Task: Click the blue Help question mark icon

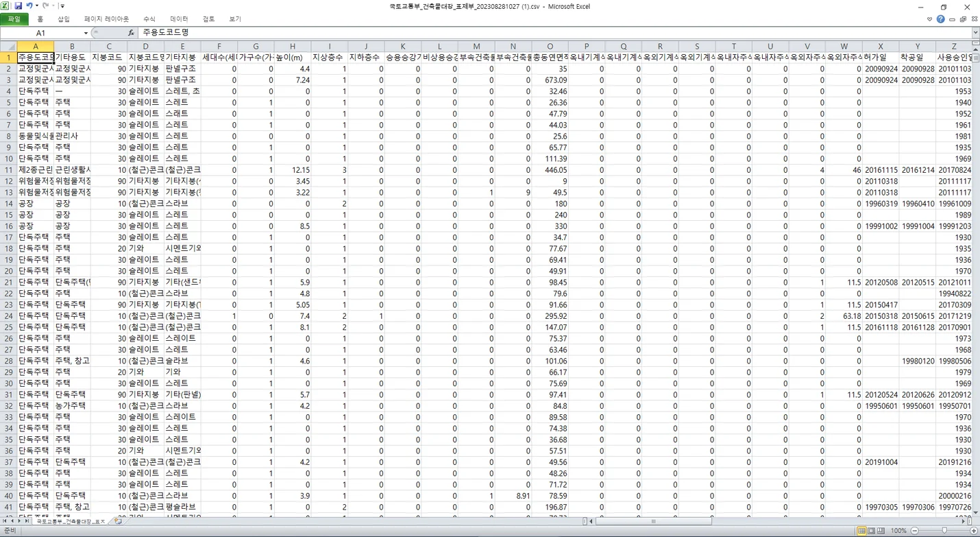Action: pyautogui.click(x=941, y=19)
